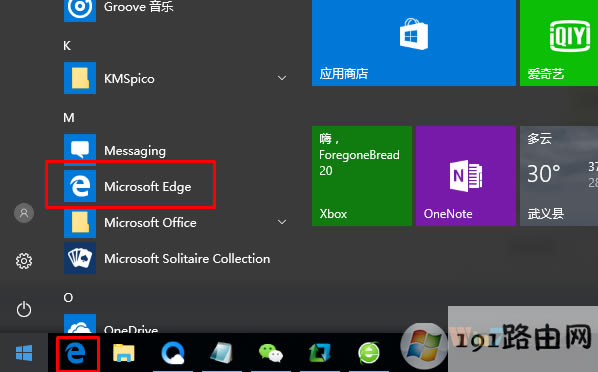Click the user account avatar

(24, 213)
